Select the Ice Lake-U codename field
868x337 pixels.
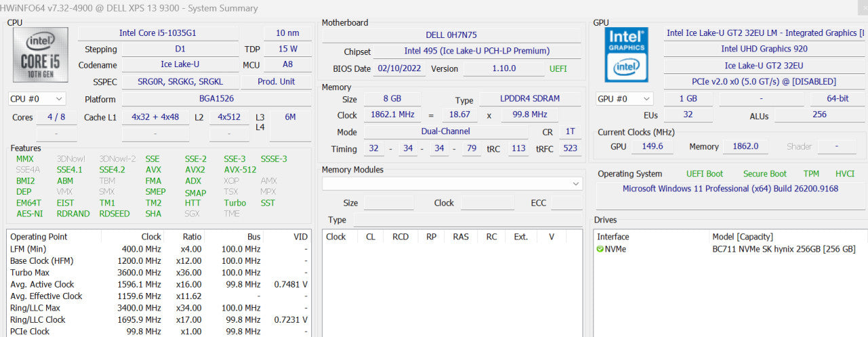(180, 65)
